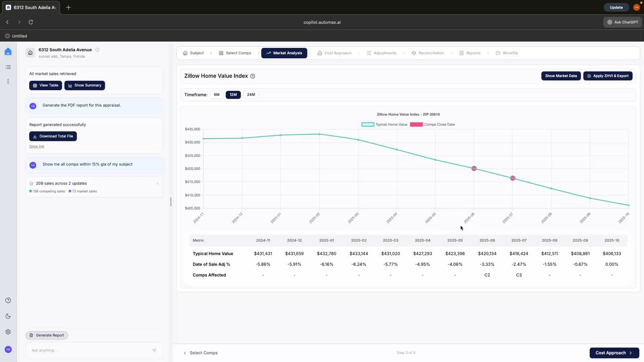Click the C3 comps affected cell
The image size is (644, 362).
click(519, 275)
